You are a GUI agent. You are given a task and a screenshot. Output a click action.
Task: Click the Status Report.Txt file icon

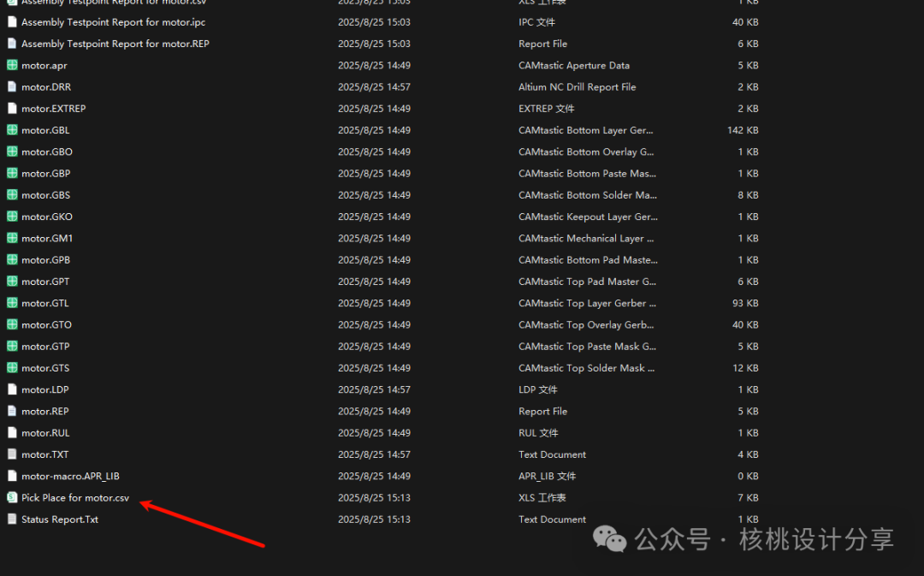click(x=12, y=519)
